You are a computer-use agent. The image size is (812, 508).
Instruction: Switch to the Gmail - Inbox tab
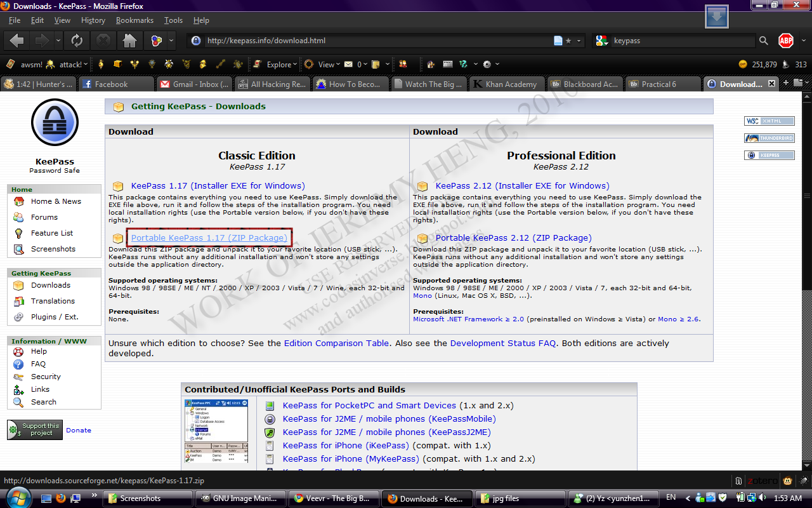(x=195, y=84)
